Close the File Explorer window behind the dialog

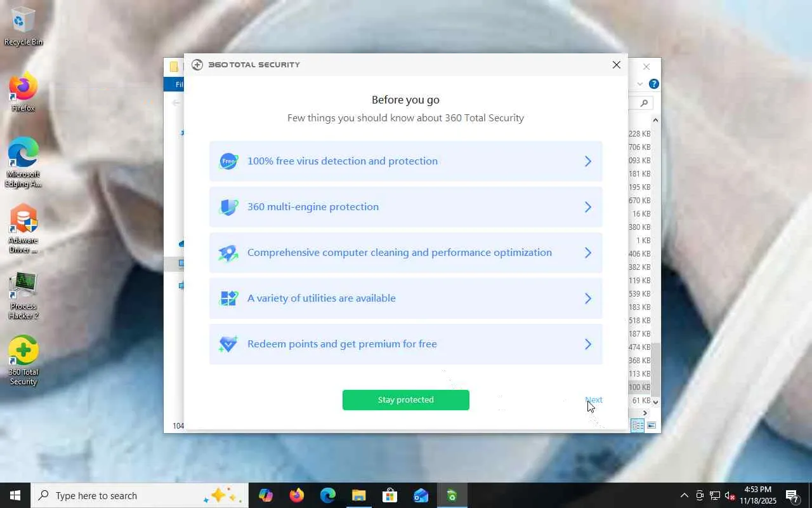pos(646,67)
